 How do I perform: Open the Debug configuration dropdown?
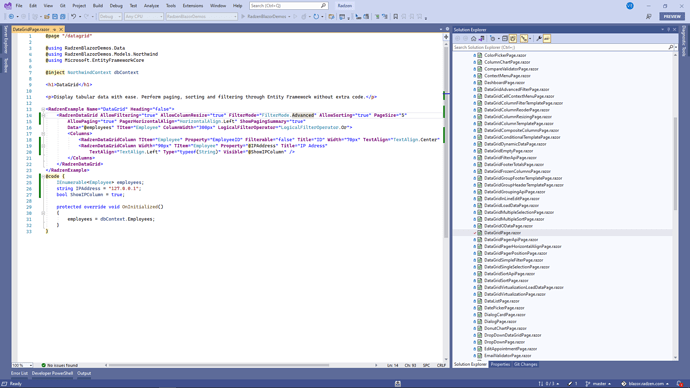pos(110,17)
